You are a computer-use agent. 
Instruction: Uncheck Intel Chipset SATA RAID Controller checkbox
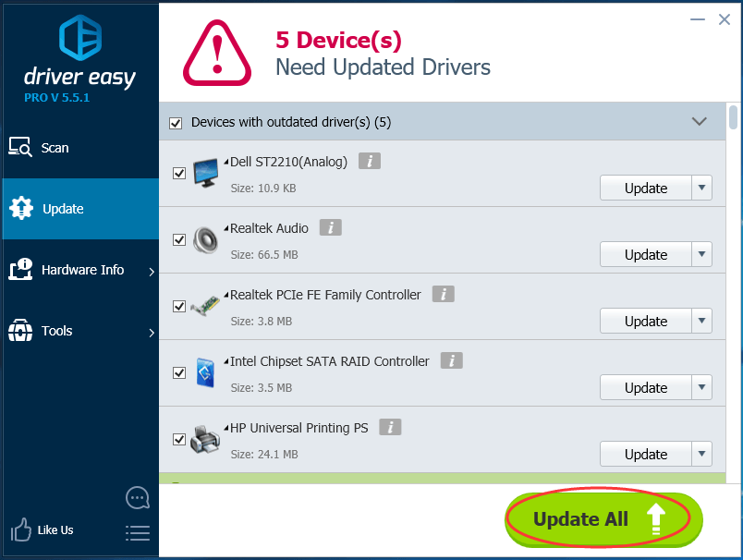pyautogui.click(x=179, y=372)
